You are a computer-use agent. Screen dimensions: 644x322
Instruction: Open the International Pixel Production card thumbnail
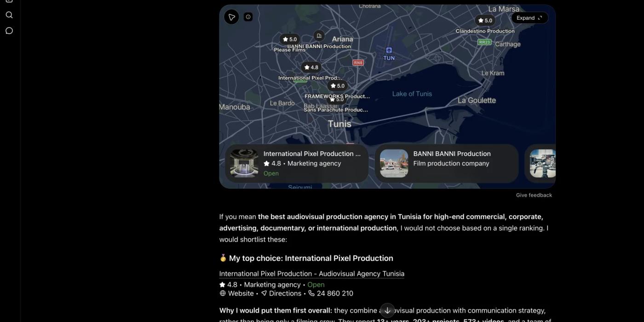[244, 163]
